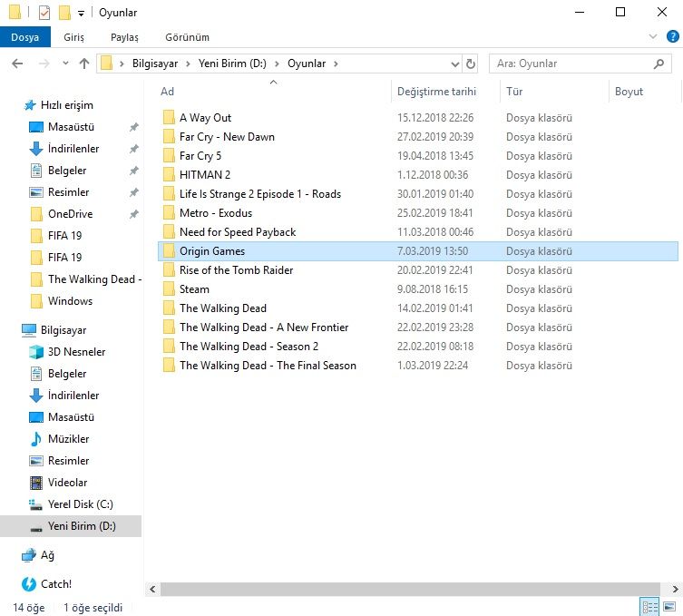Screen dimensions: 683x616
Task: Select The Walking Dead - quick access item
Action: click(x=94, y=279)
